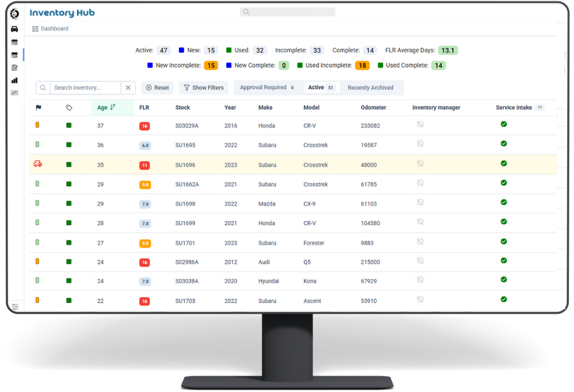Click the filter sliders icon at sidebar bottom
The width and height of the screenshot is (574, 392).
click(x=14, y=306)
